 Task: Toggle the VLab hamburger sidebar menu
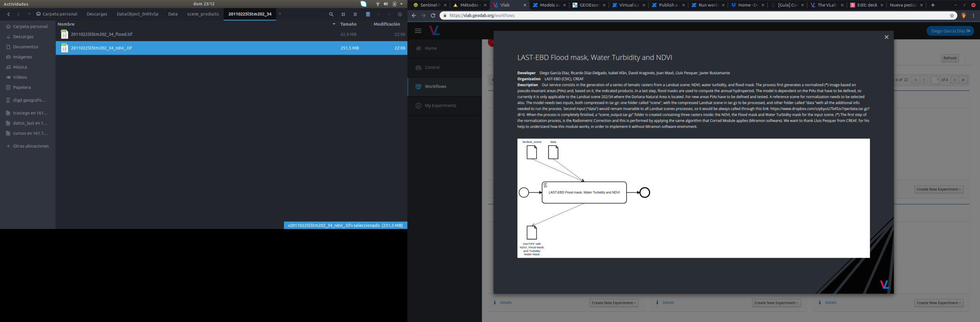pyautogui.click(x=418, y=31)
